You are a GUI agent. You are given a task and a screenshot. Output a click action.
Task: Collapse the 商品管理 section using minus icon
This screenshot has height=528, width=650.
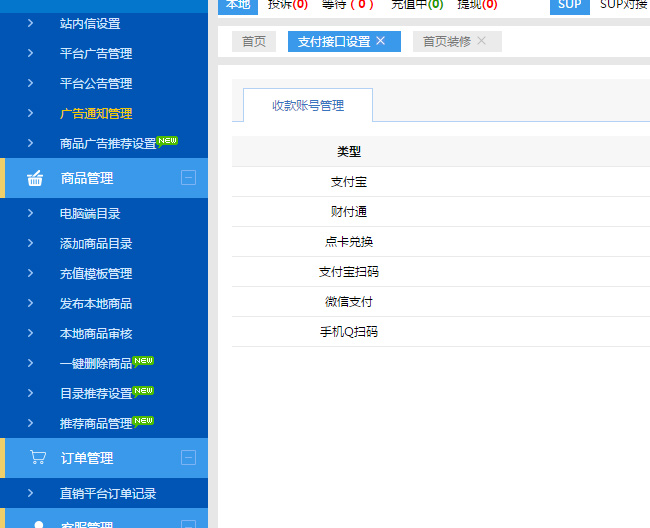[188, 178]
